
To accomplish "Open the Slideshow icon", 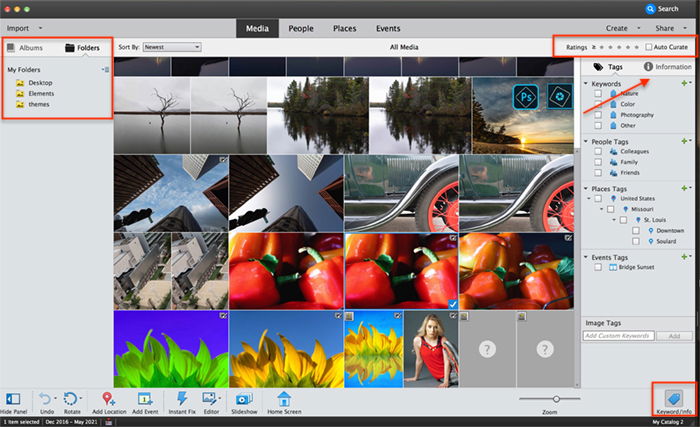I will point(244,399).
